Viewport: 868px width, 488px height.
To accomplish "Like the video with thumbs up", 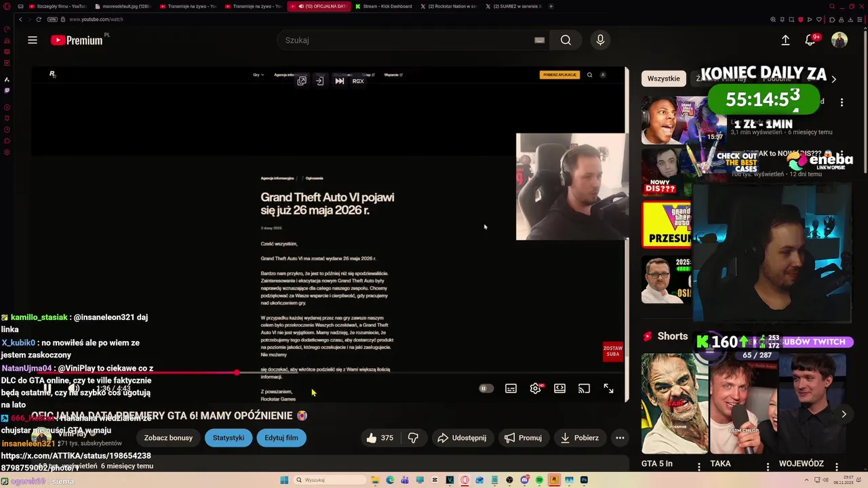I will 380,438.
